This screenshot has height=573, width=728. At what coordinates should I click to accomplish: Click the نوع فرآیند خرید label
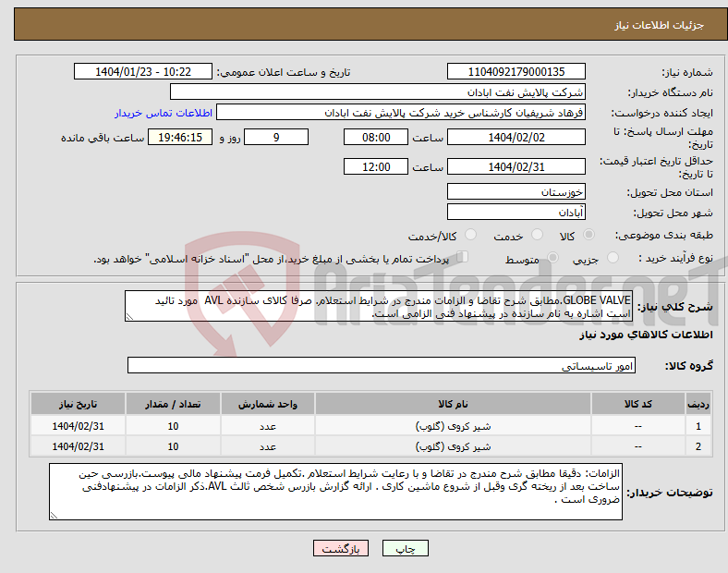[675, 258]
